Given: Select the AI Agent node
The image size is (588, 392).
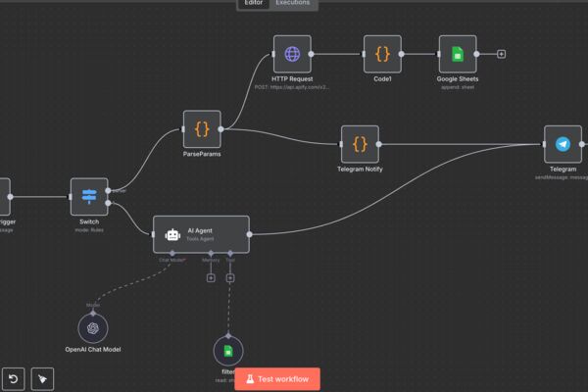Looking at the screenshot, I should 201,234.
